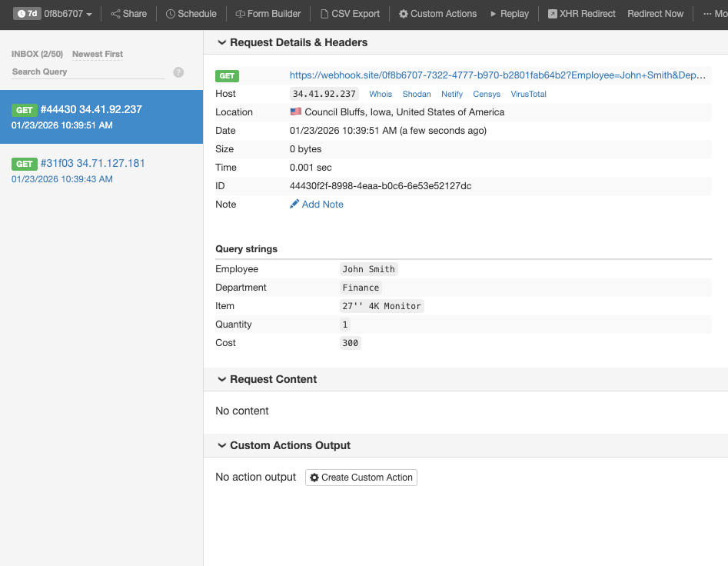The image size is (728, 566).
Task: Collapse the Request Details & Headers section
Action: point(222,42)
